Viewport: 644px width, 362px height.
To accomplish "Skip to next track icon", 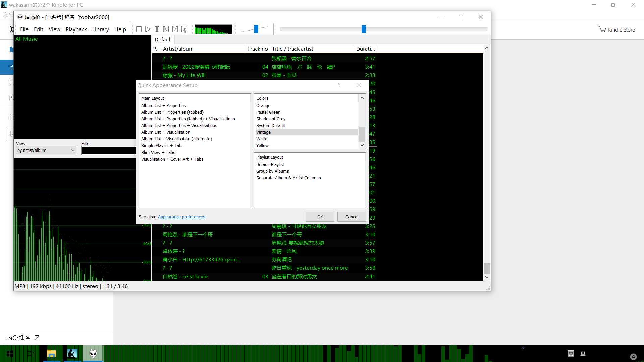I will (x=175, y=29).
